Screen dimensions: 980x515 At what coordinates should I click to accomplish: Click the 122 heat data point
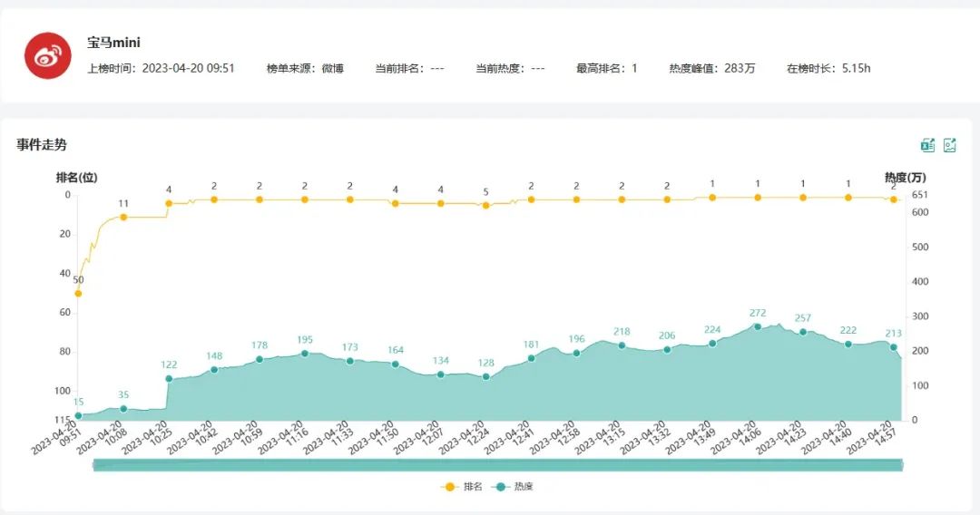click(x=169, y=378)
